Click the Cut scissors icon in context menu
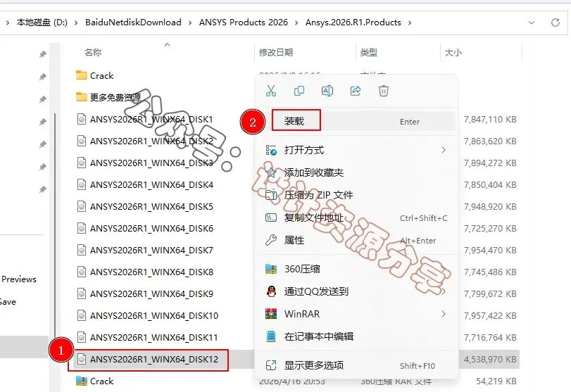571x392 pixels. point(271,91)
